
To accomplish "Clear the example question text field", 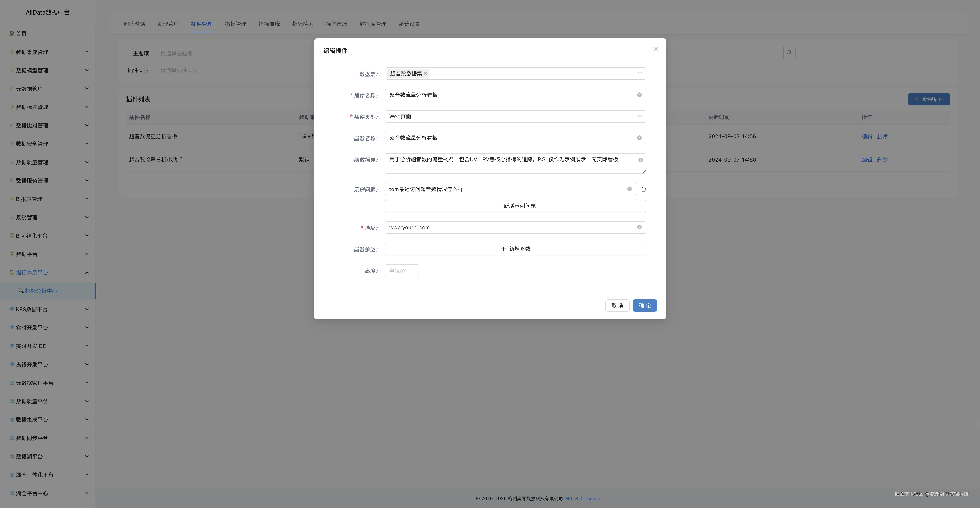I will click(629, 189).
